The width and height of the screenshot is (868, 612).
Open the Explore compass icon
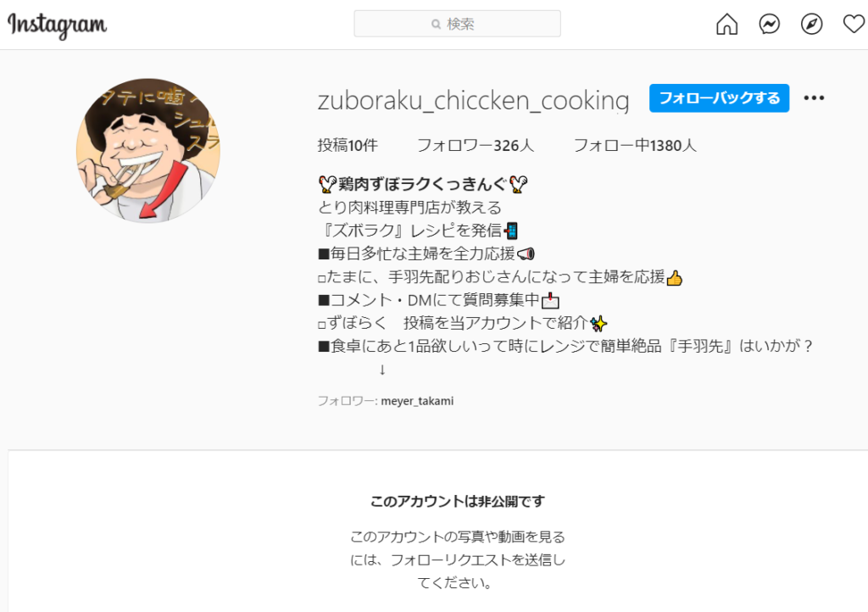(811, 25)
